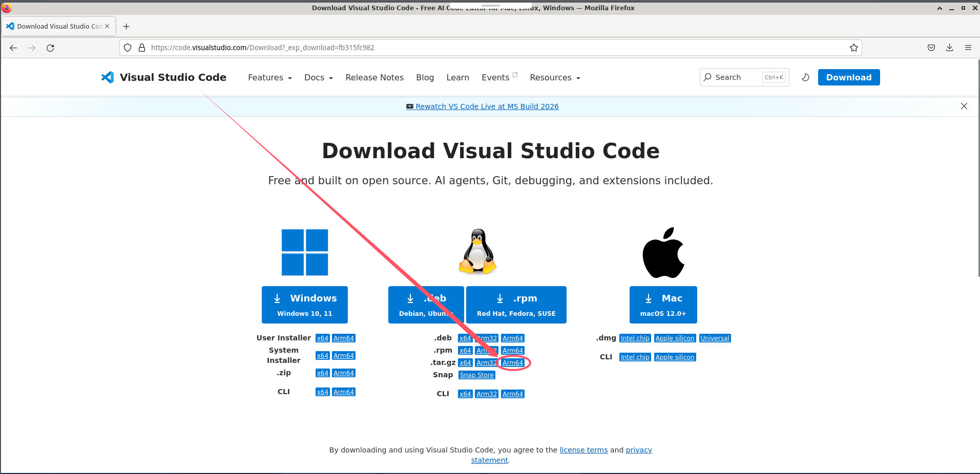Go back using the browser back arrow
Viewport: 980px width, 474px height.
point(13,48)
